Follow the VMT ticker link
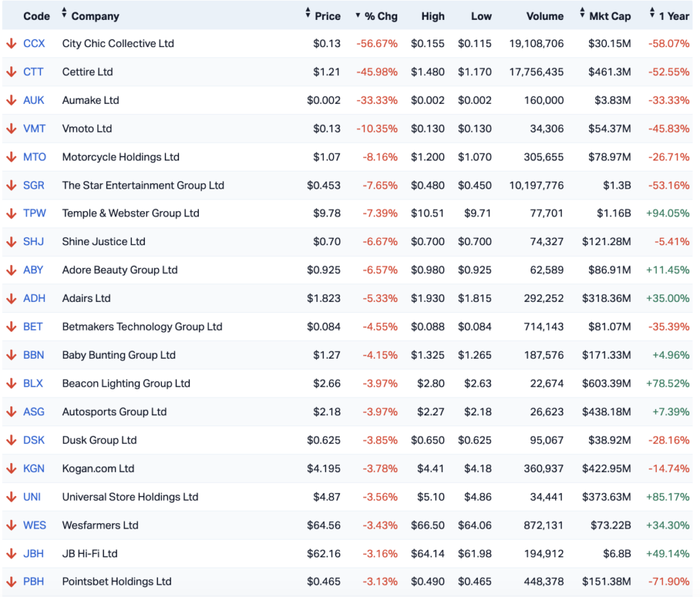Image resolution: width=700 pixels, height=597 pixels. (34, 128)
